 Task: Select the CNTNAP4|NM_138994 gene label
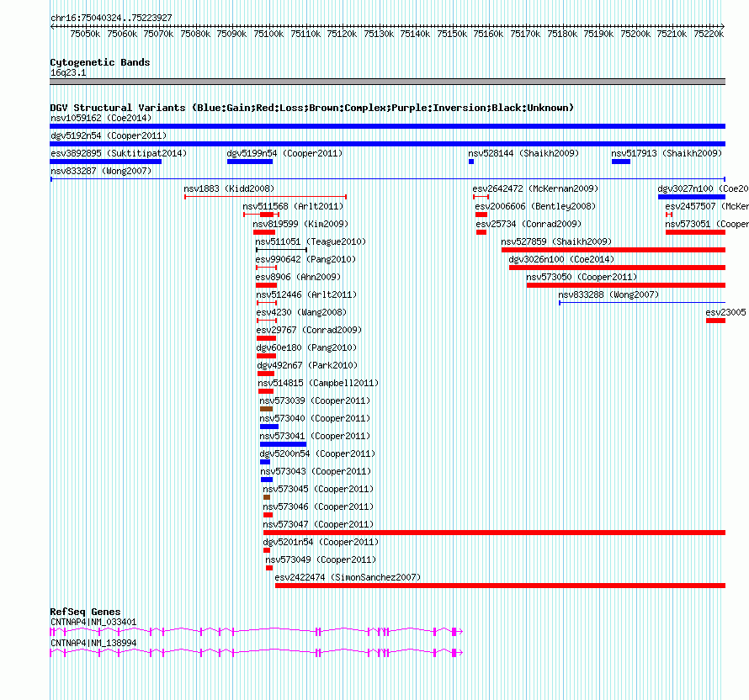pos(93,643)
